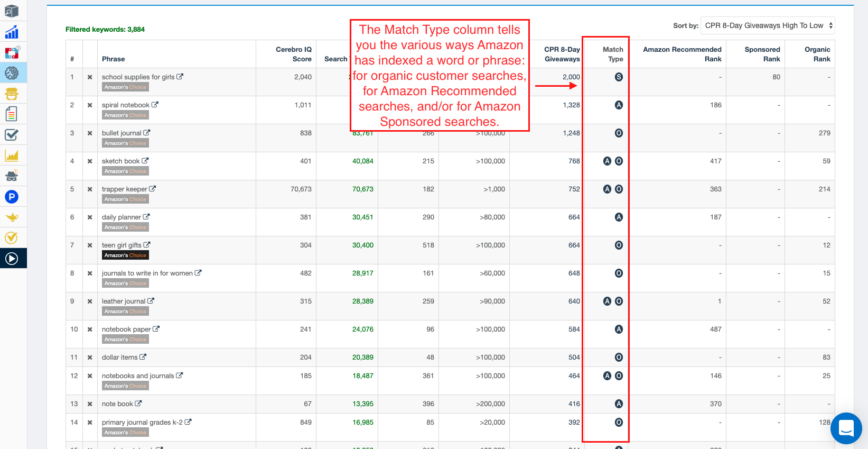The width and height of the screenshot is (868, 449).
Task: Open the Sort by dropdown
Action: (768, 25)
